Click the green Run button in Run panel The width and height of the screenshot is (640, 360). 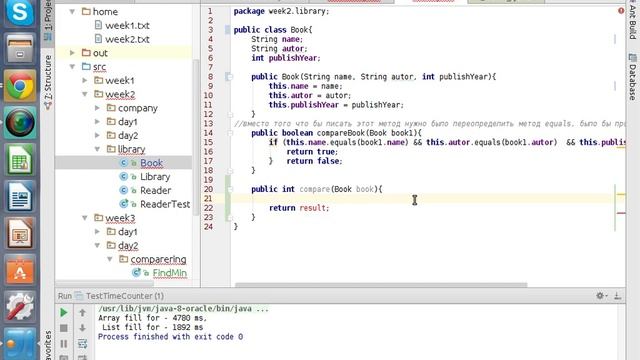pyautogui.click(x=64, y=313)
